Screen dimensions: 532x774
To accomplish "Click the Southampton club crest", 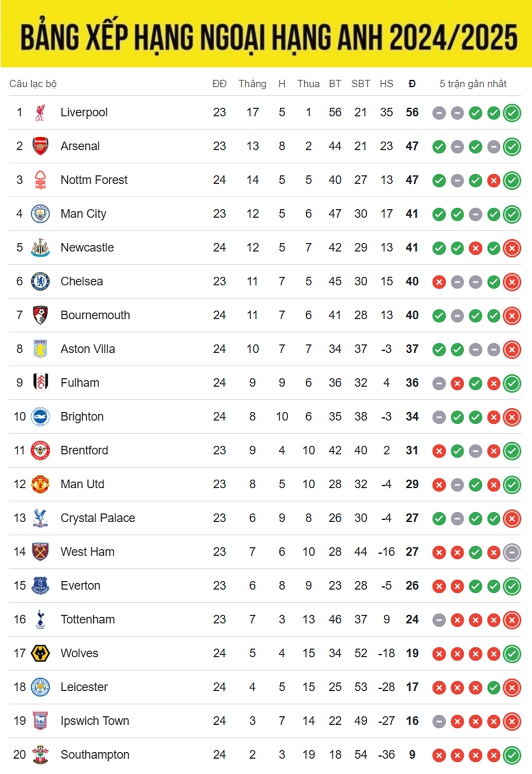I will [x=40, y=754].
